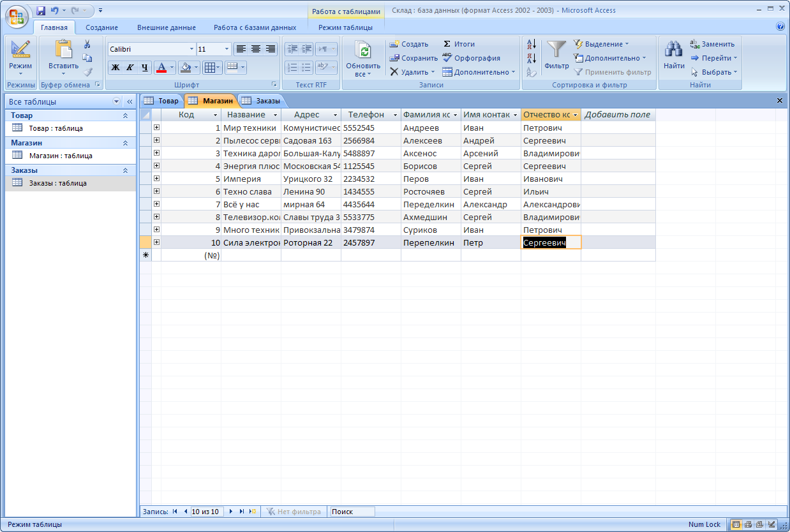Toggle bold Ж formatting
790x532 pixels.
(115, 67)
